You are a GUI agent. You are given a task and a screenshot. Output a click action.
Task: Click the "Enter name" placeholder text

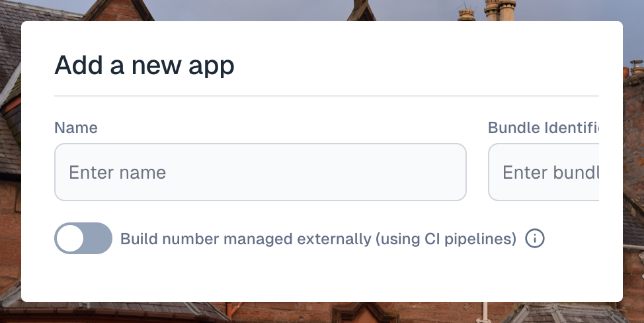pyautogui.click(x=118, y=172)
